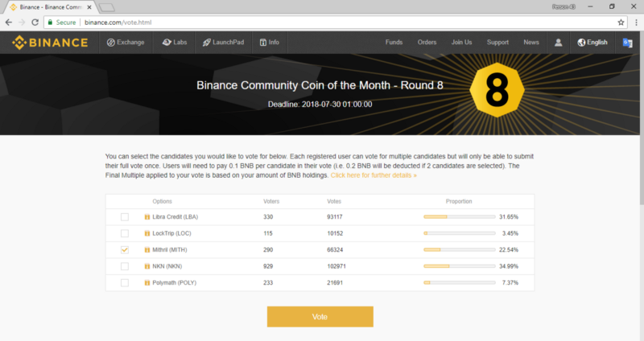Open the LaunchPad menu item
This screenshot has height=341, width=644.
223,43
